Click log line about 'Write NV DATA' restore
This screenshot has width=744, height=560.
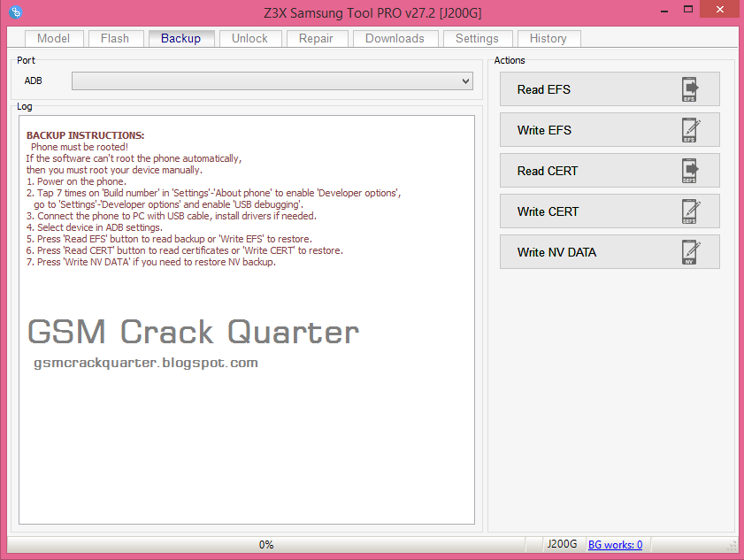pyautogui.click(x=151, y=263)
